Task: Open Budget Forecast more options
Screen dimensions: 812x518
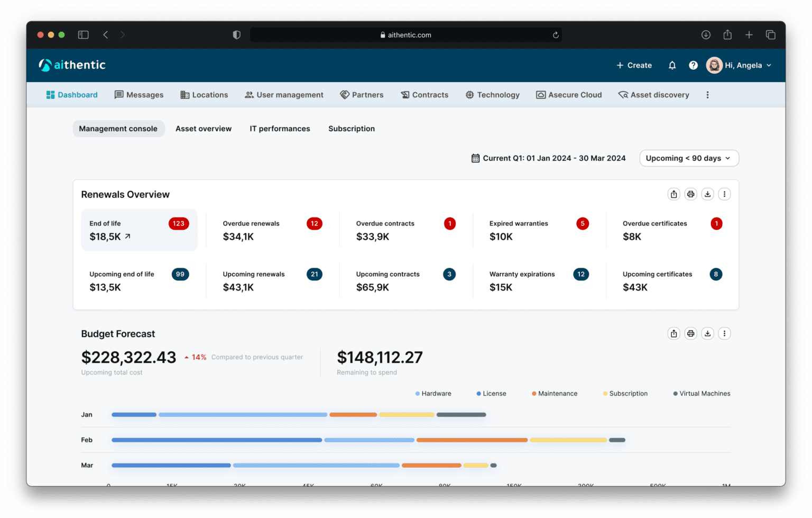Action: click(724, 333)
